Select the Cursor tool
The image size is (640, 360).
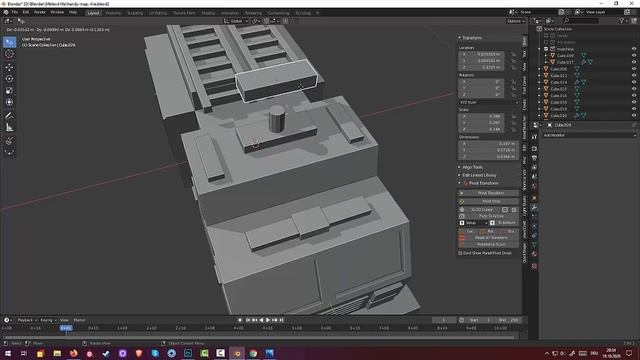pos(9,54)
